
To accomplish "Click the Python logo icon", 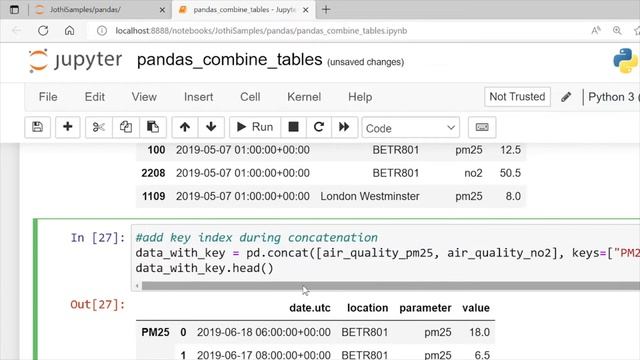I will tap(625, 60).
